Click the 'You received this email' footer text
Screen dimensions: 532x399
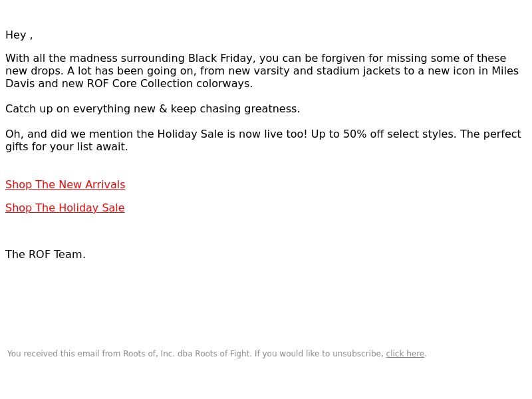pyautogui.click(x=53, y=354)
